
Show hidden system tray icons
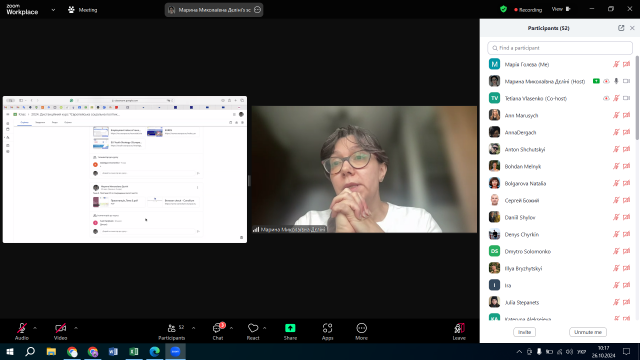pyautogui.click(x=519, y=351)
